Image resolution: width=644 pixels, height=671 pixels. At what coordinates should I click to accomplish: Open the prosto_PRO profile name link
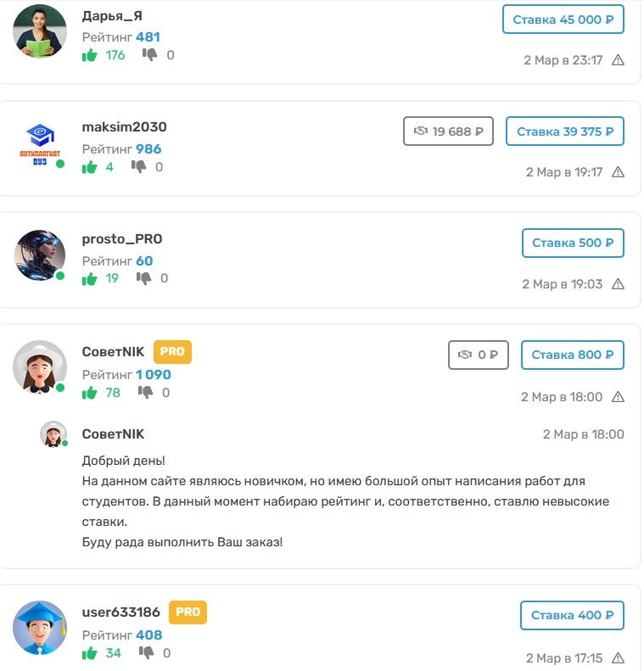(122, 238)
